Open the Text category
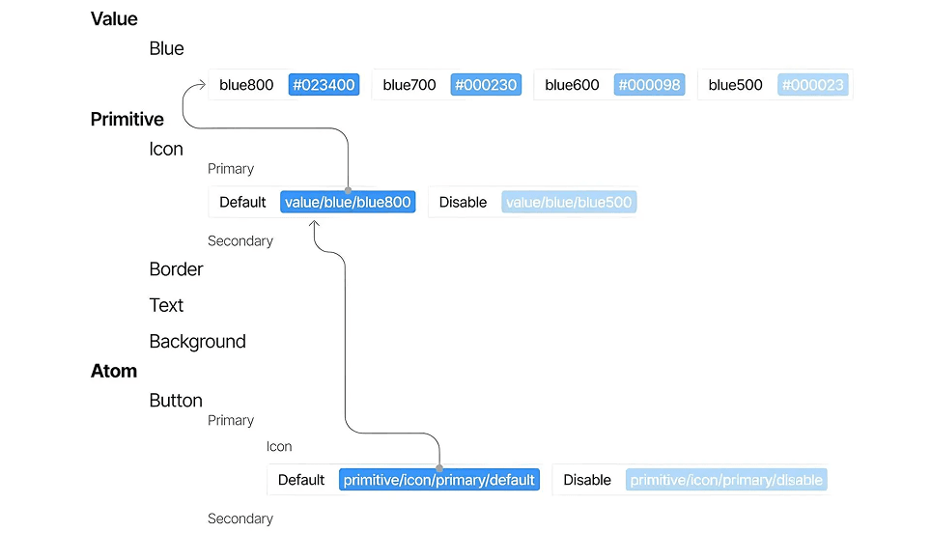Screen dimensions: 931x560 tap(166, 305)
